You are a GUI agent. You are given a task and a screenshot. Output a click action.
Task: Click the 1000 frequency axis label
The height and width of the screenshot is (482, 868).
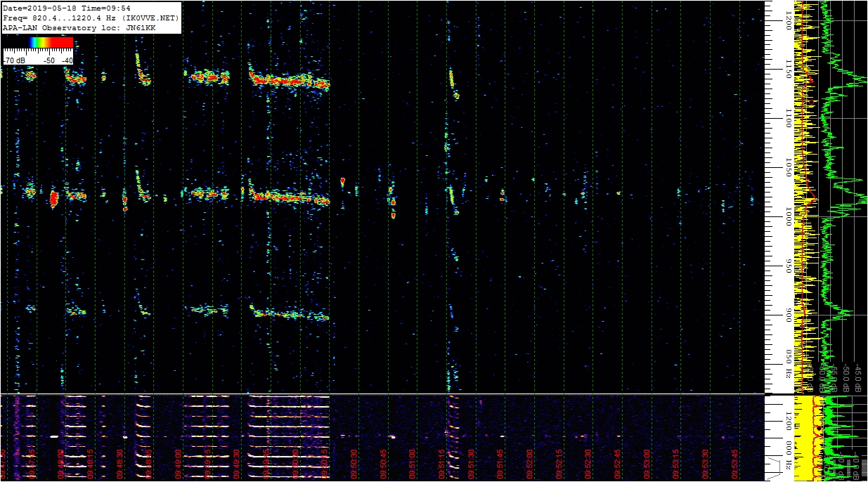(789, 216)
